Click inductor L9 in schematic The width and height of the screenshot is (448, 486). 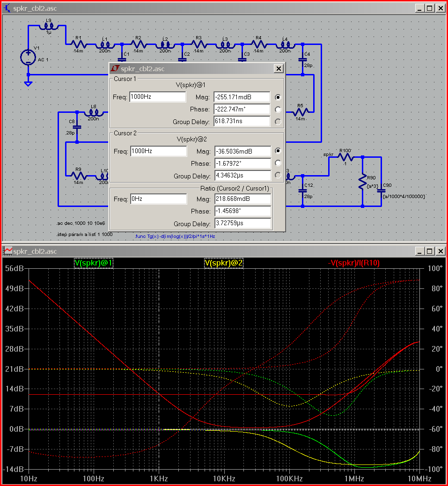click(49, 26)
